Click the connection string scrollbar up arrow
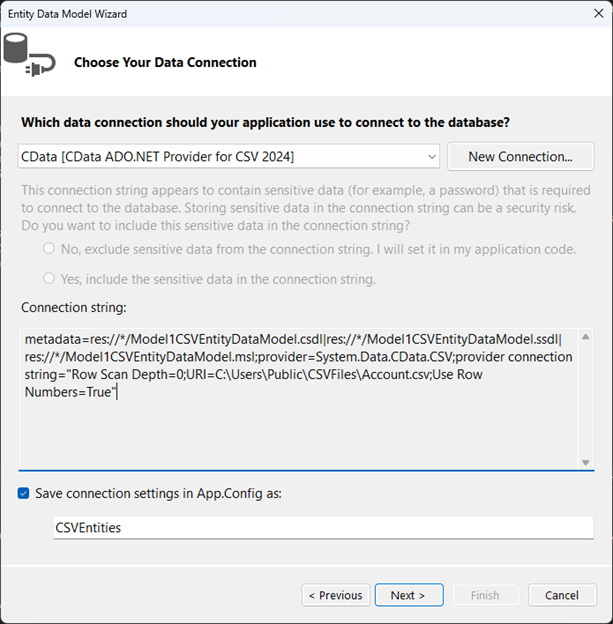This screenshot has height=624, width=613. (x=586, y=337)
